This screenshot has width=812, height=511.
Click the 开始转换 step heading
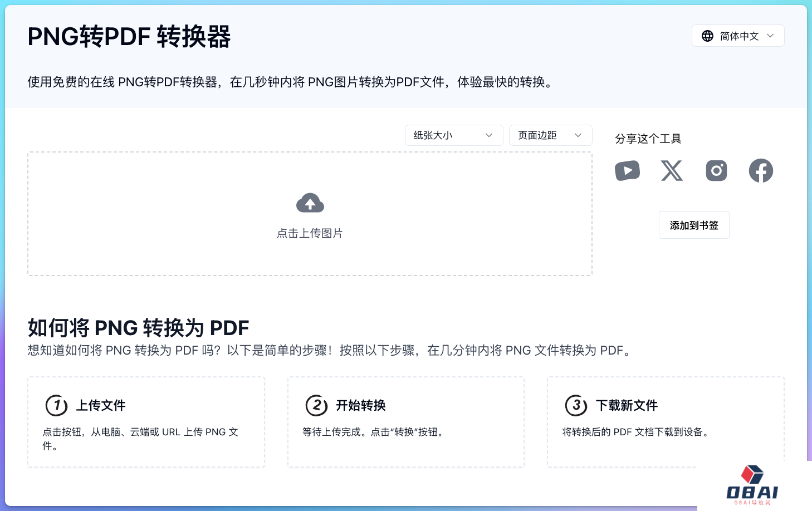360,406
